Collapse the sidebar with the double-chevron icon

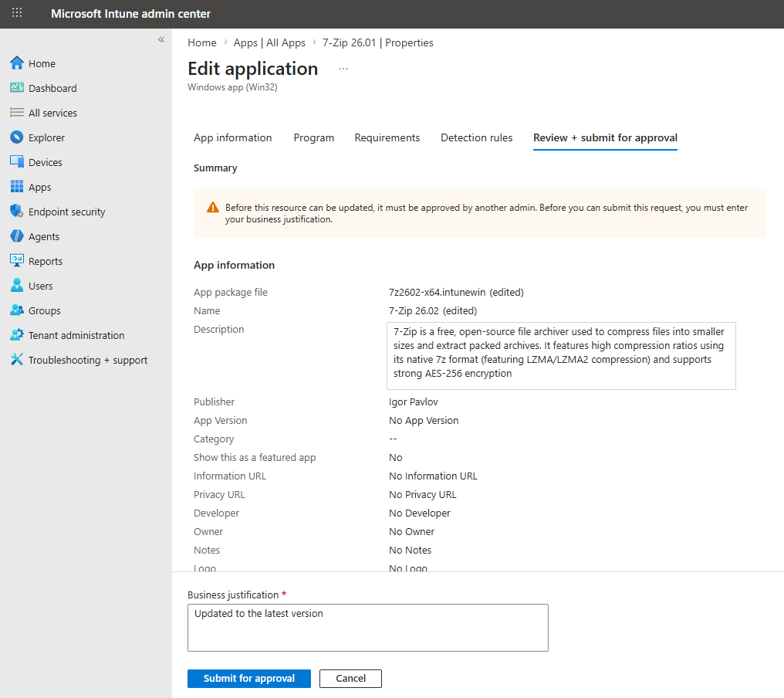[x=161, y=39]
